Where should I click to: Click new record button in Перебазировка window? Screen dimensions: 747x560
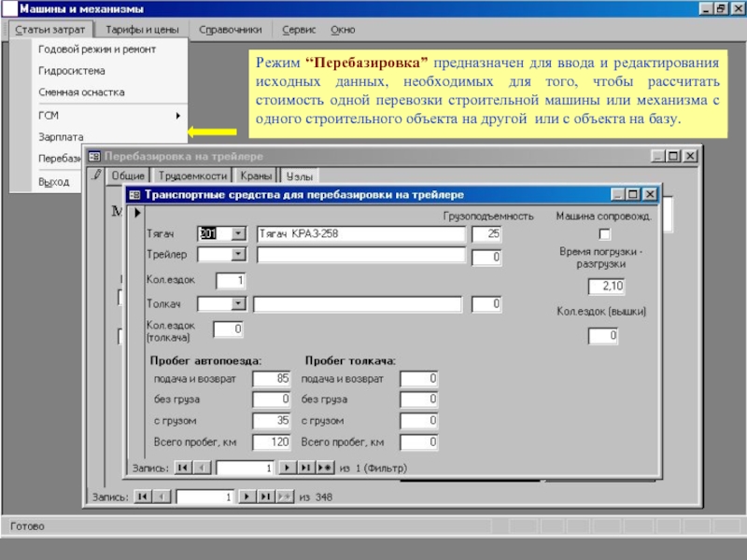point(285,497)
